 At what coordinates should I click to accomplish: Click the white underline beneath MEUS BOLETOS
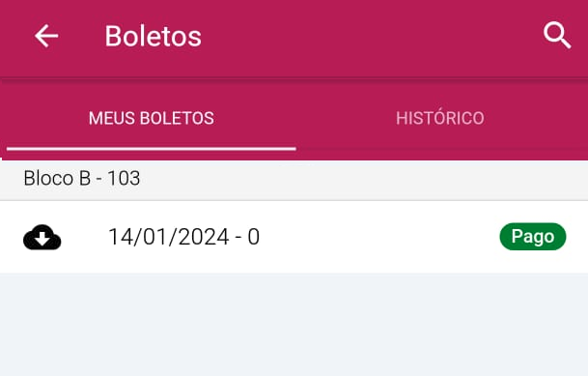point(152,149)
